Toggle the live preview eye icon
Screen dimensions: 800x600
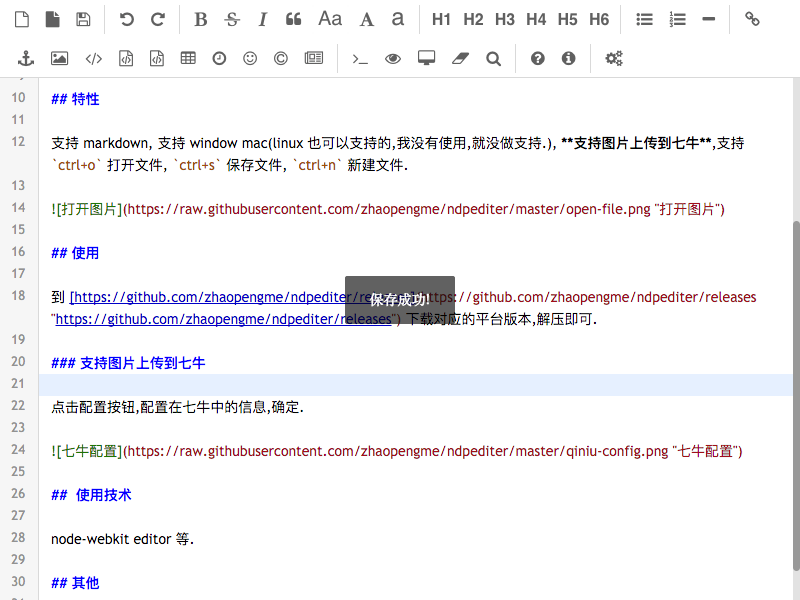[x=393, y=59]
